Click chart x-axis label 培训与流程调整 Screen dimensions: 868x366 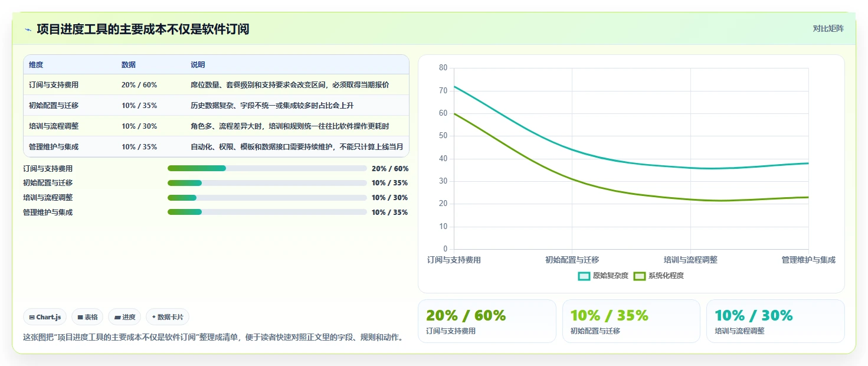(690, 260)
